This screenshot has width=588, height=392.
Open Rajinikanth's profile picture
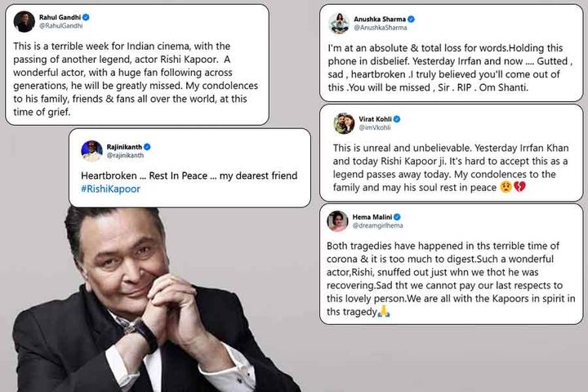coord(91,150)
